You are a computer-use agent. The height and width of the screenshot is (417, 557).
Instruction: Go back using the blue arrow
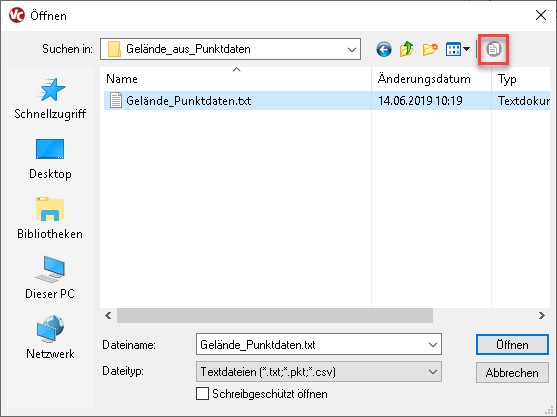(x=384, y=49)
